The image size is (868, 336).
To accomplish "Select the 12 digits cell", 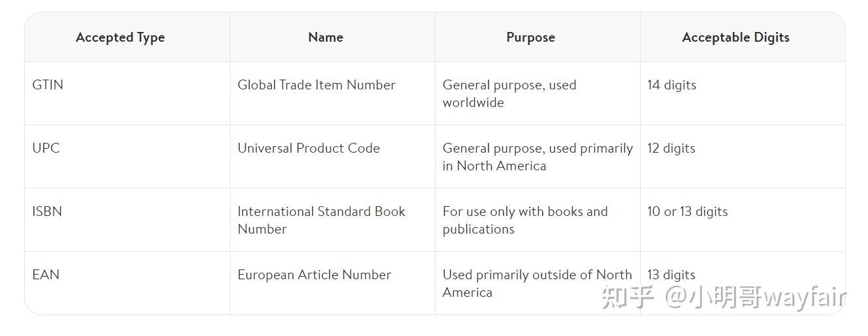I will point(671,148).
